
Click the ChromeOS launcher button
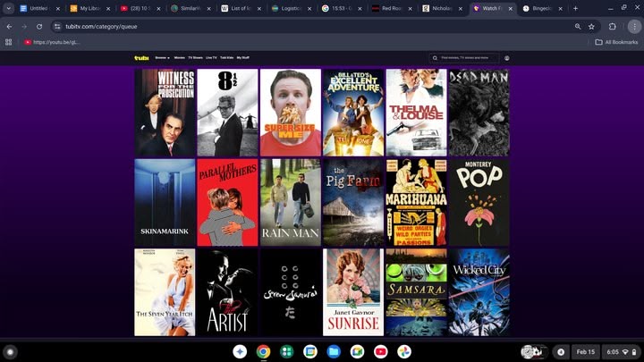coord(11,351)
